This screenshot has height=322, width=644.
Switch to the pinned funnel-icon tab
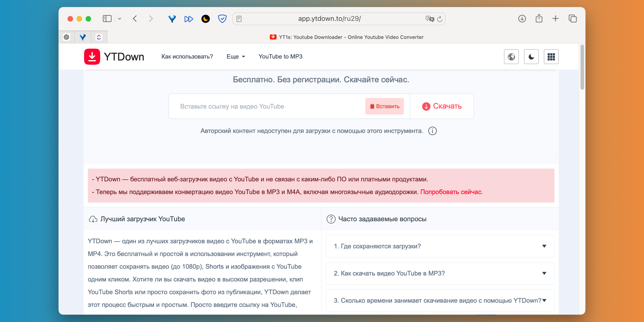(82, 37)
